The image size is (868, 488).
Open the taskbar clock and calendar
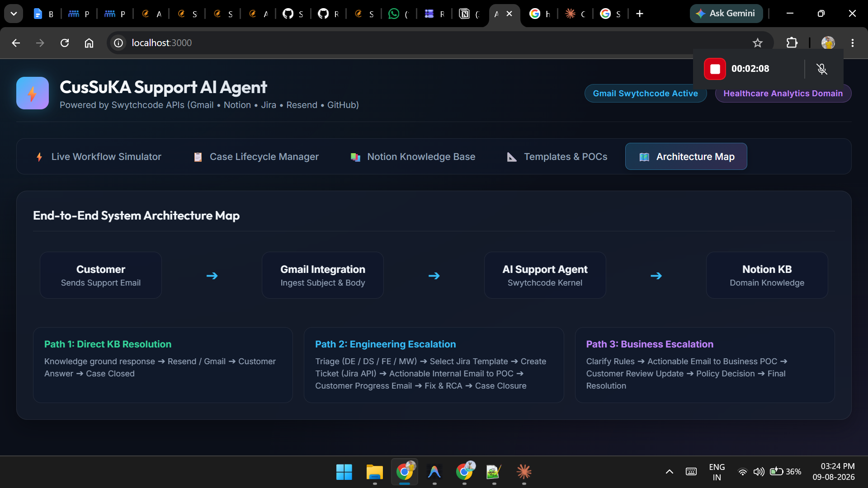(833, 472)
